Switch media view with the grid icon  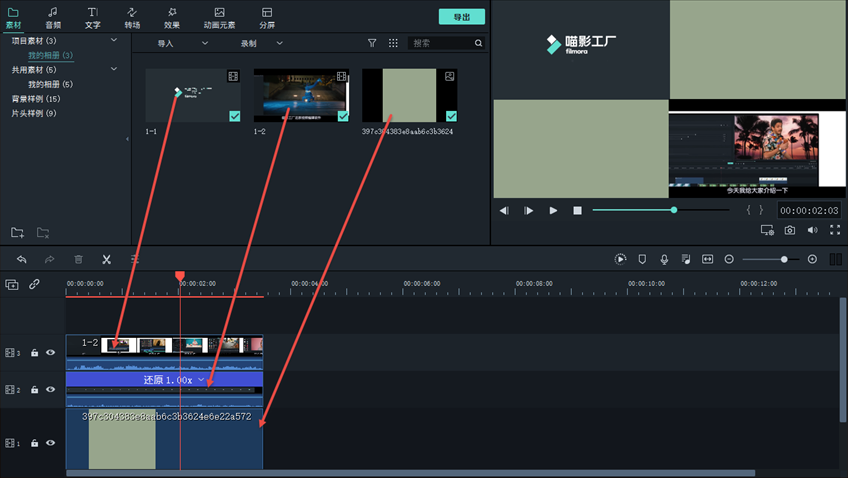pos(393,44)
